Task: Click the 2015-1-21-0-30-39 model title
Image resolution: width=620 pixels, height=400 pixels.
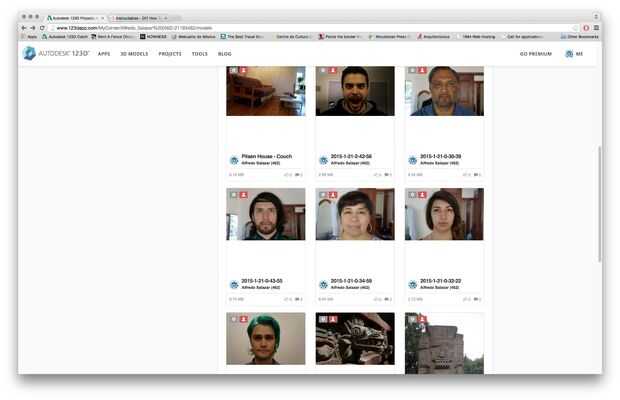Action: [x=440, y=156]
